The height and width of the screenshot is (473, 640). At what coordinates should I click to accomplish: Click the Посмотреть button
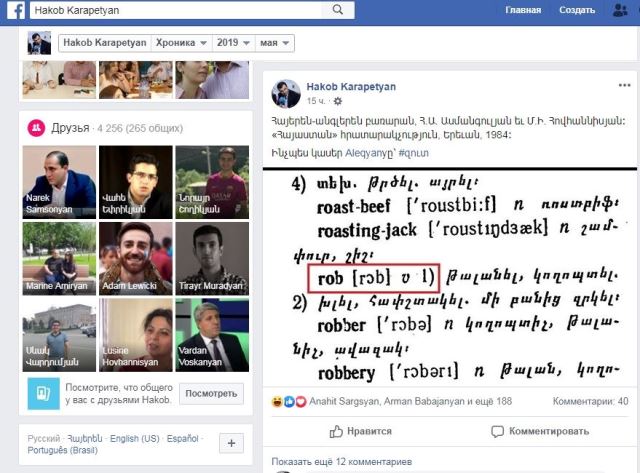point(212,393)
